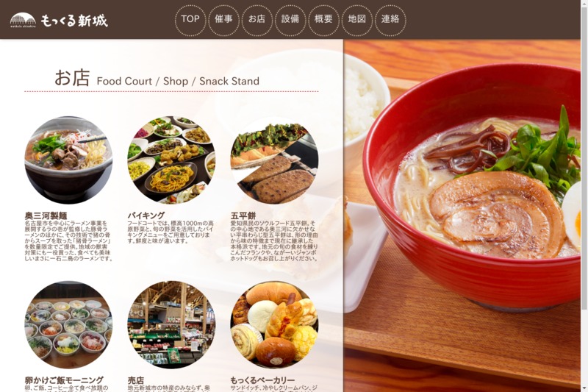Click the バイキング heading text

click(146, 215)
